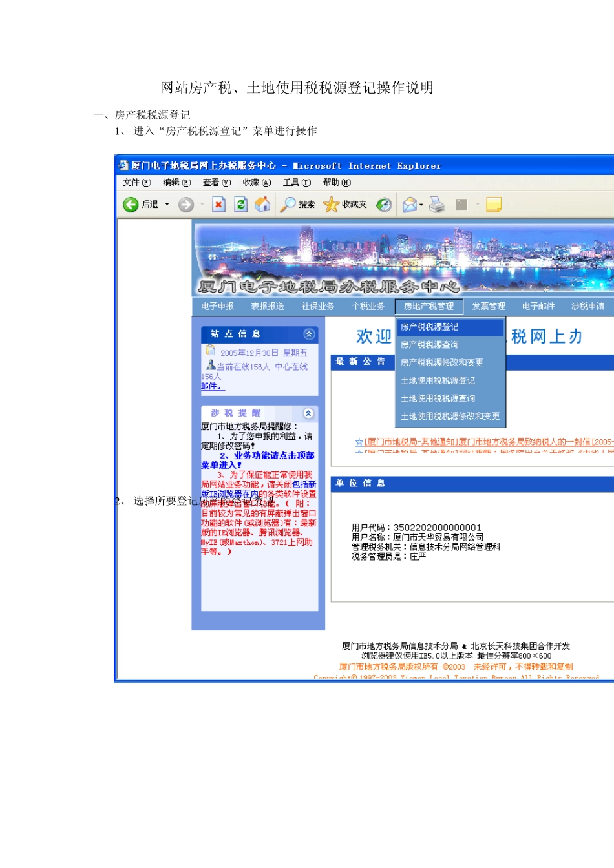Image resolution: width=614 pixels, height=868 pixels.
Task: Choose 土地使用税税源修改和变更 menu entry
Action: pos(450,417)
